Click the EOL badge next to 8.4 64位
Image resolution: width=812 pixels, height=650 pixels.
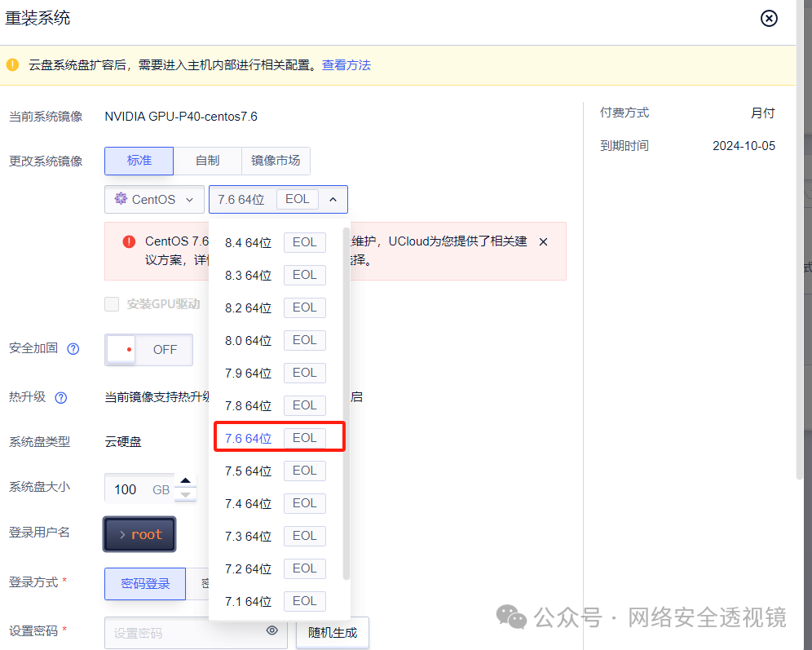tap(304, 242)
